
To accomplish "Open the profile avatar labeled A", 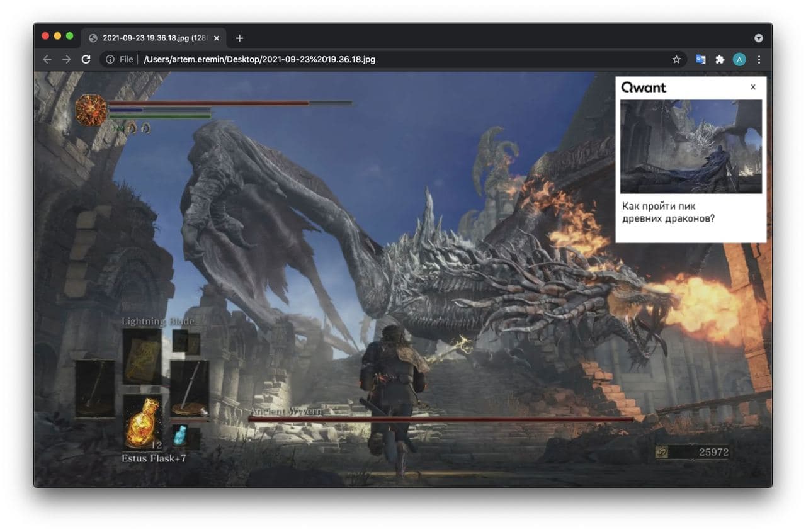I will (x=739, y=59).
